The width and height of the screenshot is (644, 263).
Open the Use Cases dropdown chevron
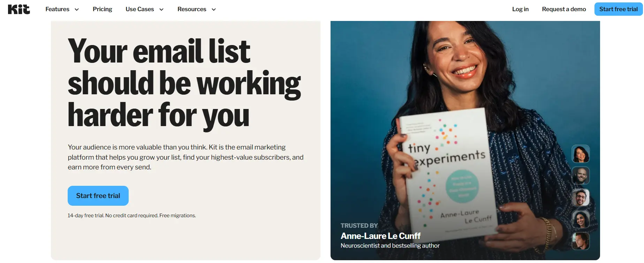[x=161, y=9]
